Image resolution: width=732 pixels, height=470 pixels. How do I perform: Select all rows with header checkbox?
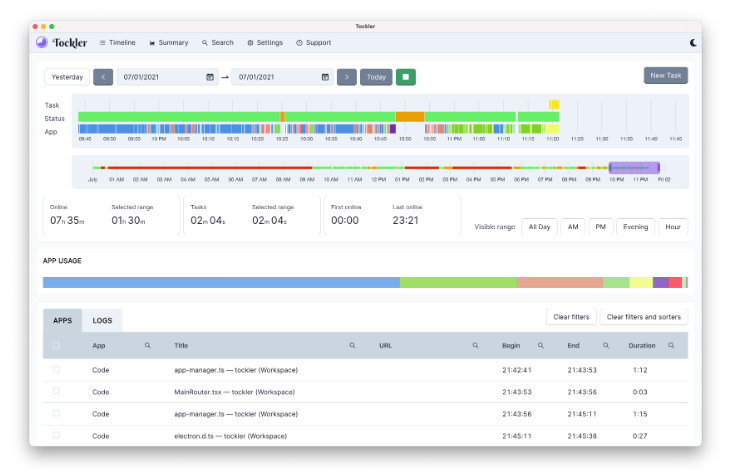point(56,346)
